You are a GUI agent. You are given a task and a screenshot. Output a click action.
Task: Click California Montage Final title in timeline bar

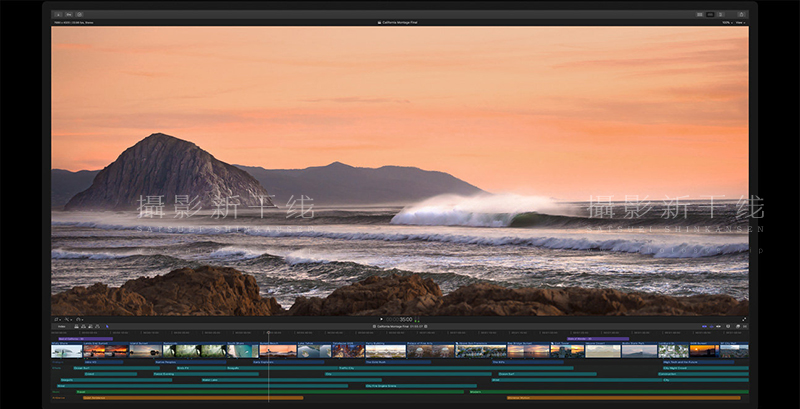point(391,326)
